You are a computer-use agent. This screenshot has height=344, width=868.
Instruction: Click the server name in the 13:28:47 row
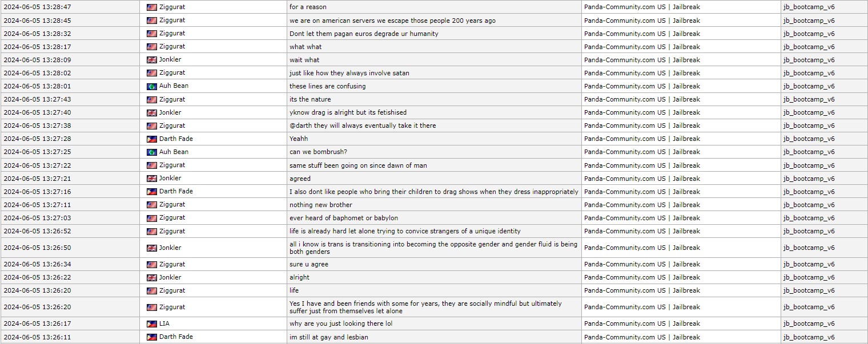642,7
